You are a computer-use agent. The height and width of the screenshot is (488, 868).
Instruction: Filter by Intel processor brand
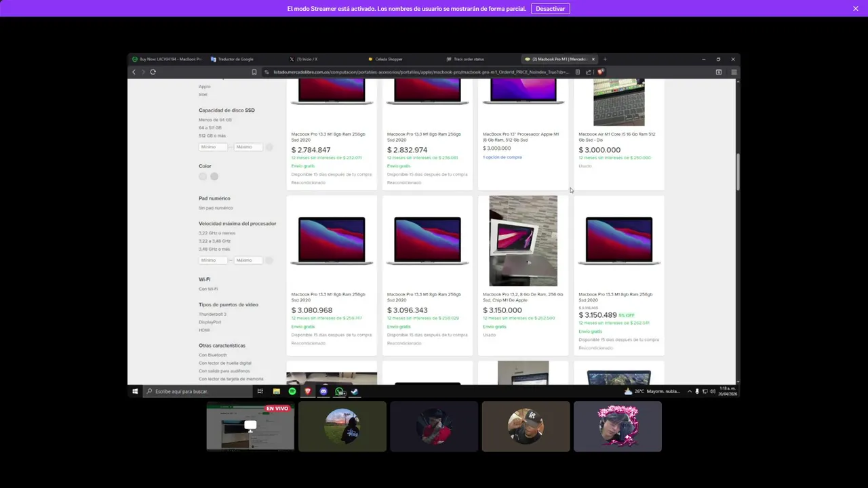pyautogui.click(x=203, y=94)
